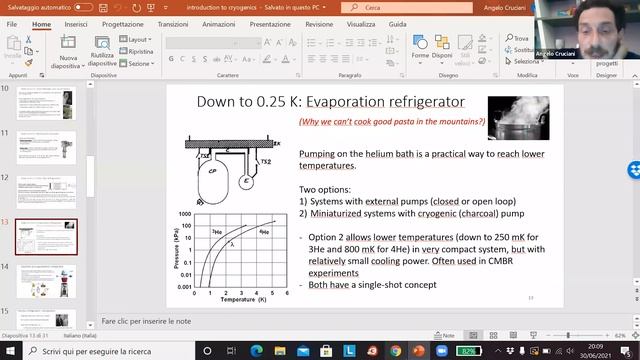
Task: Align text left
Action: click(x=311, y=59)
